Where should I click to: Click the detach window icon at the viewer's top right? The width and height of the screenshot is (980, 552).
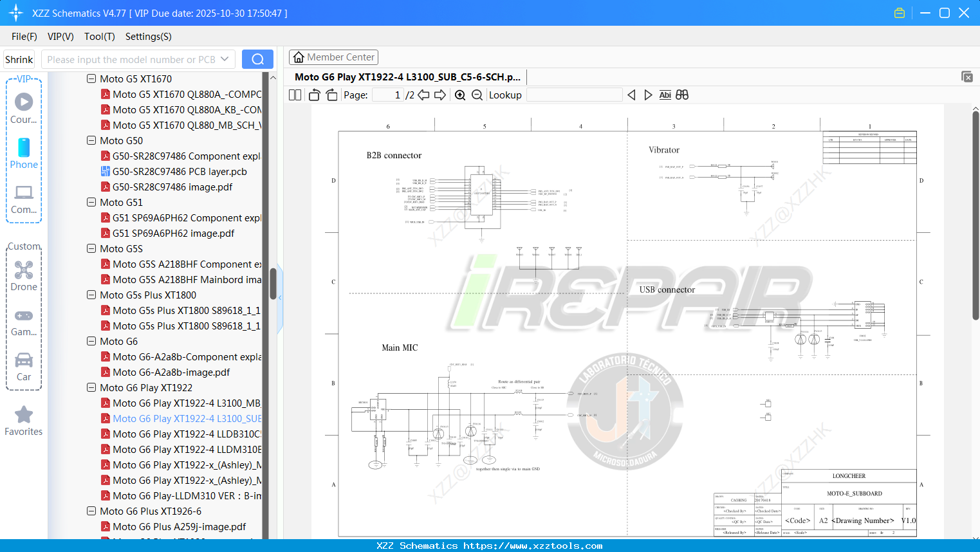(x=967, y=77)
